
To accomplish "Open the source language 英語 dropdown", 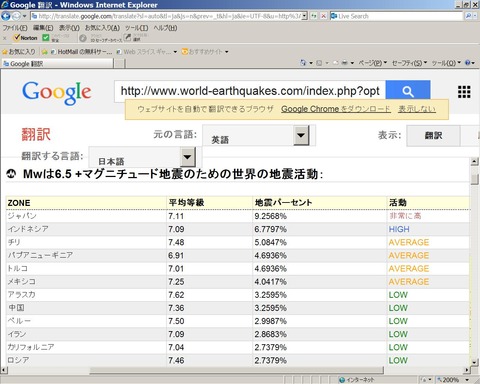I will pyautogui.click(x=301, y=135).
